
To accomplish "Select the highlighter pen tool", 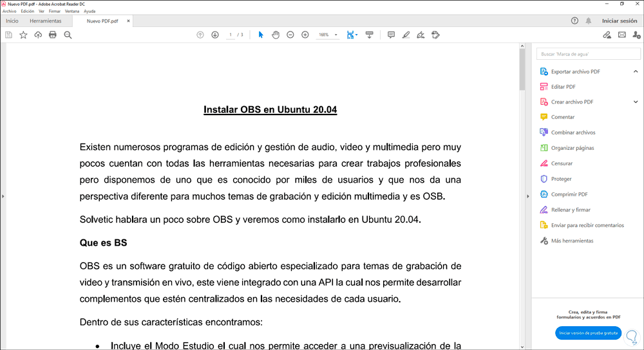I will [406, 35].
